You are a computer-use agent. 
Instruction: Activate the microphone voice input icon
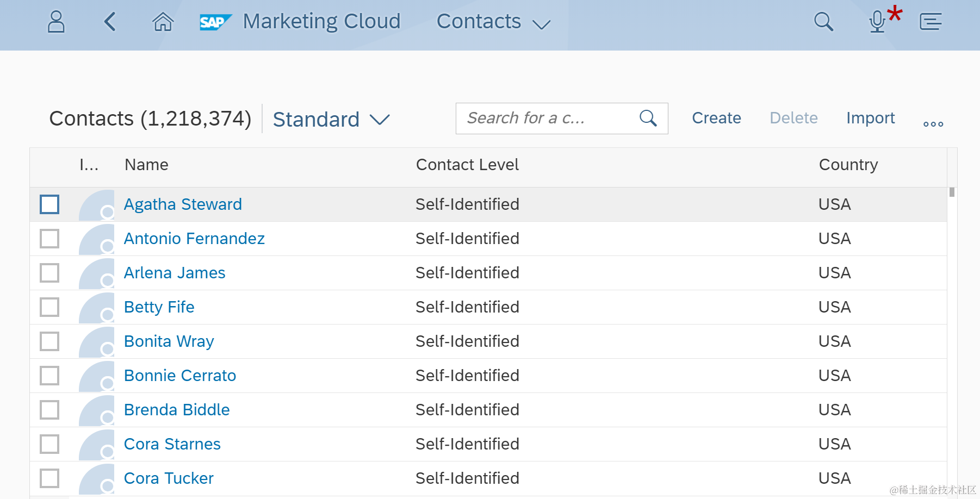[x=877, y=22]
